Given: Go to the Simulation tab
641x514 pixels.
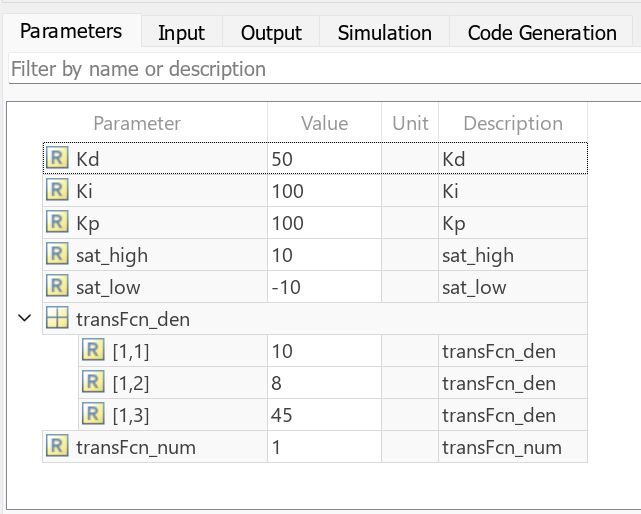Looking at the screenshot, I should point(384,33).
